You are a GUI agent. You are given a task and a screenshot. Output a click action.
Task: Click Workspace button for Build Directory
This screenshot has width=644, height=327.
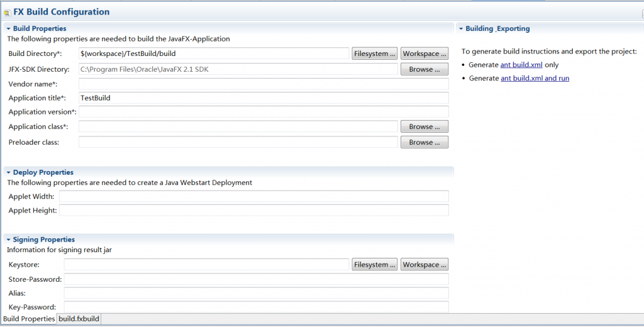(x=425, y=53)
